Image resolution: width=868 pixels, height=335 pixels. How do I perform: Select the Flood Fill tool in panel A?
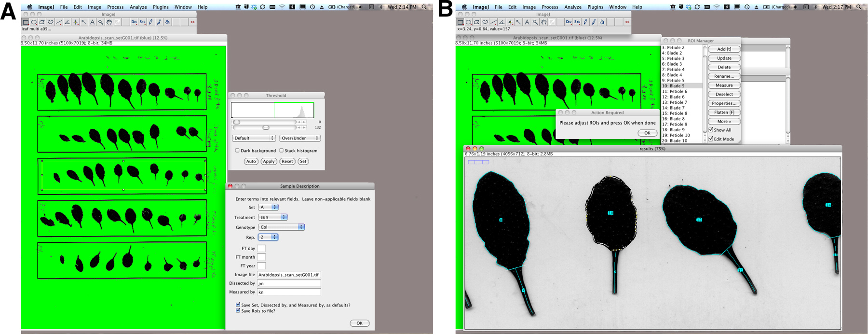(167, 22)
